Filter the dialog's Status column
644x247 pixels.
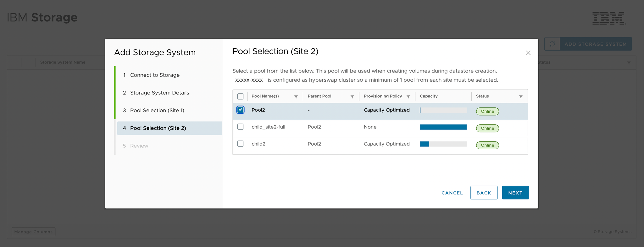[521, 97]
